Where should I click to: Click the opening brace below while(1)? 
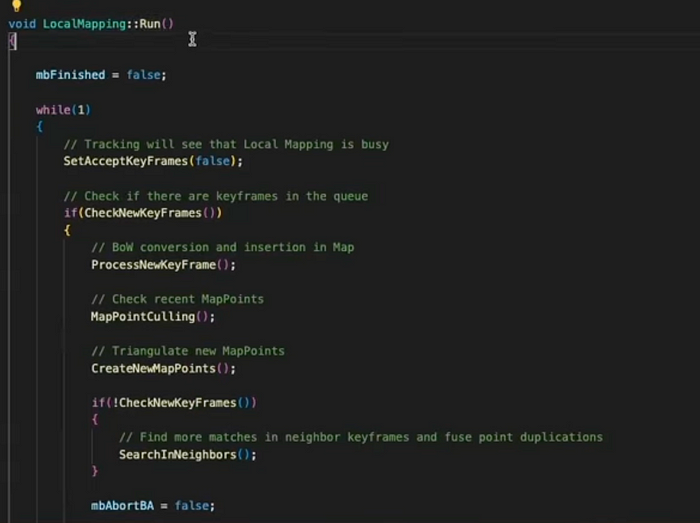[x=39, y=127]
